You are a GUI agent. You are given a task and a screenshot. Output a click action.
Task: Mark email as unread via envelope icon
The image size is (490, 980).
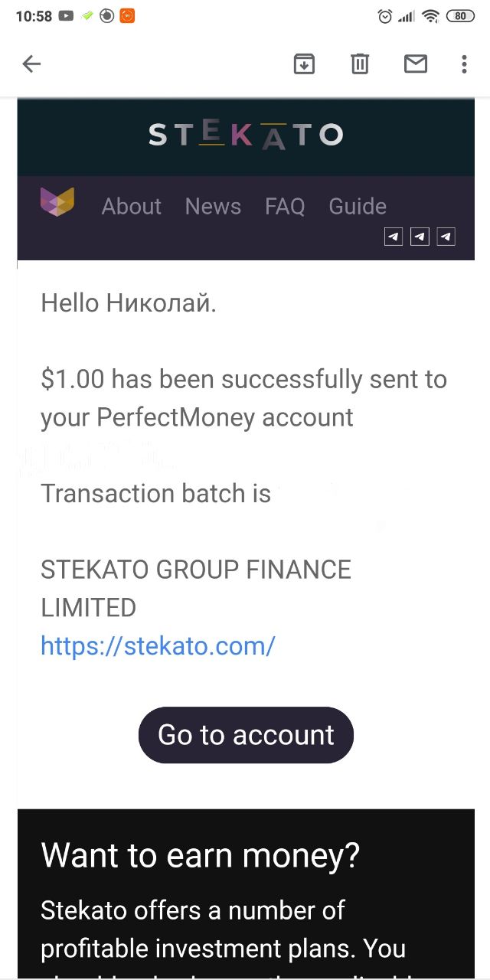point(416,64)
